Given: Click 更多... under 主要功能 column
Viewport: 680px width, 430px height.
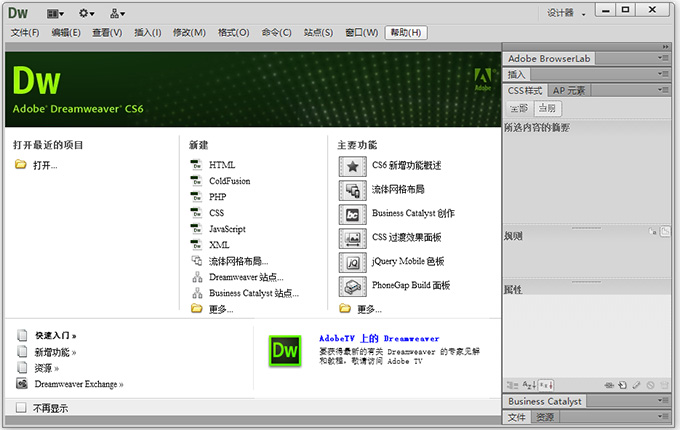Looking at the screenshot, I should coord(369,309).
